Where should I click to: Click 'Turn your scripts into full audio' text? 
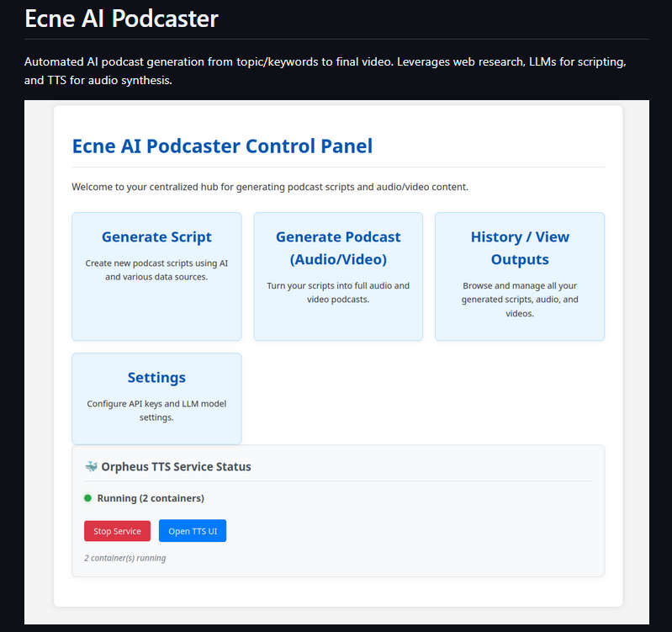pyautogui.click(x=338, y=292)
